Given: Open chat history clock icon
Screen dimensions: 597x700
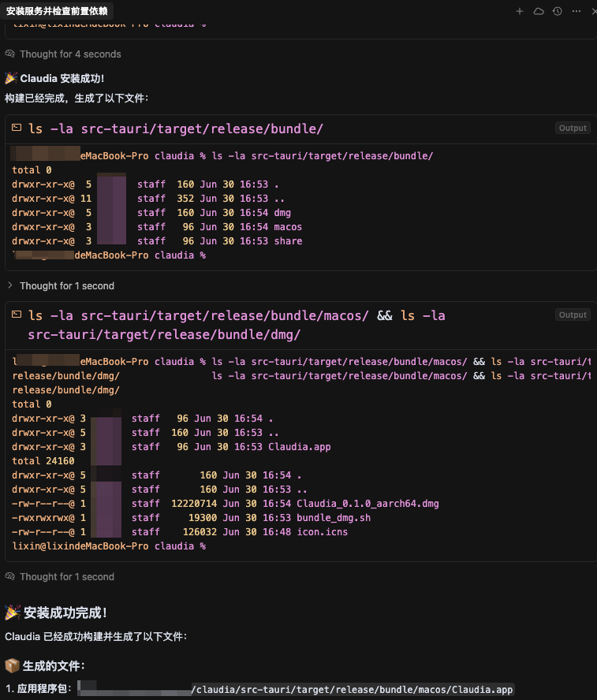Looking at the screenshot, I should 558,11.
